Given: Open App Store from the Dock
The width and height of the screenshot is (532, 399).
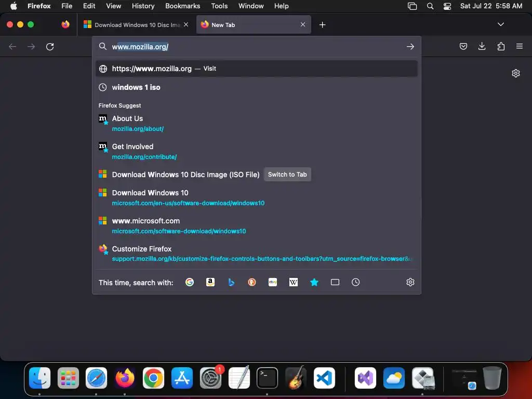Looking at the screenshot, I should 182,378.
